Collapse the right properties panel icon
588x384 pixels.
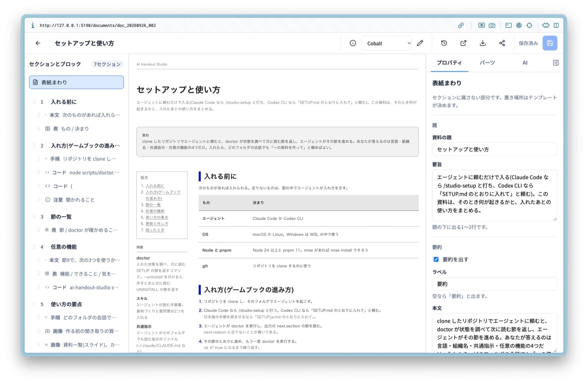(x=556, y=63)
